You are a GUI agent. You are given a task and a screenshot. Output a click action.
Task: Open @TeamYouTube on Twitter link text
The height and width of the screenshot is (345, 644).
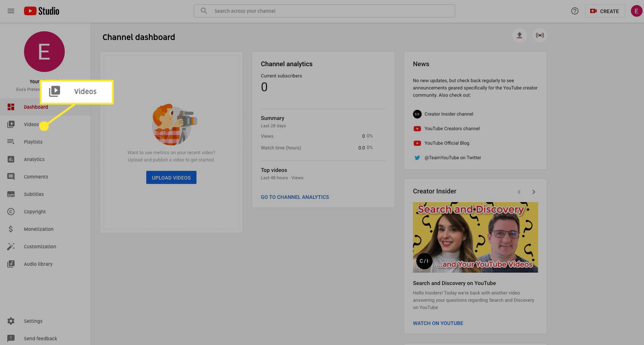pyautogui.click(x=453, y=158)
